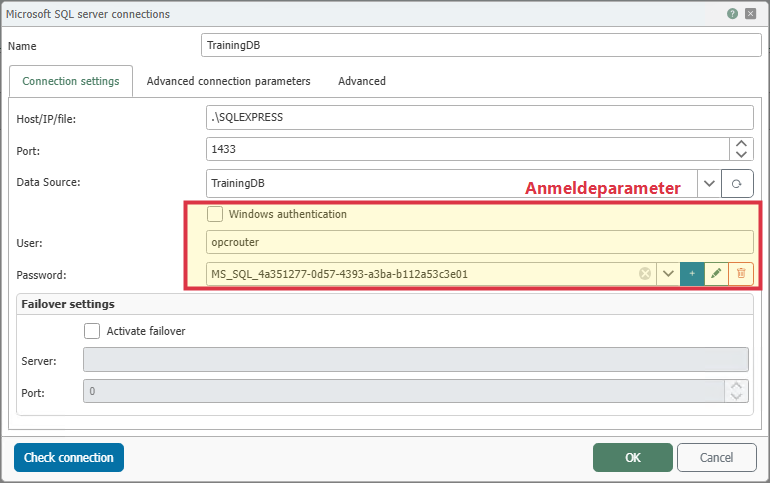Confirm with the OK button
The image size is (770, 483).
[632, 457]
